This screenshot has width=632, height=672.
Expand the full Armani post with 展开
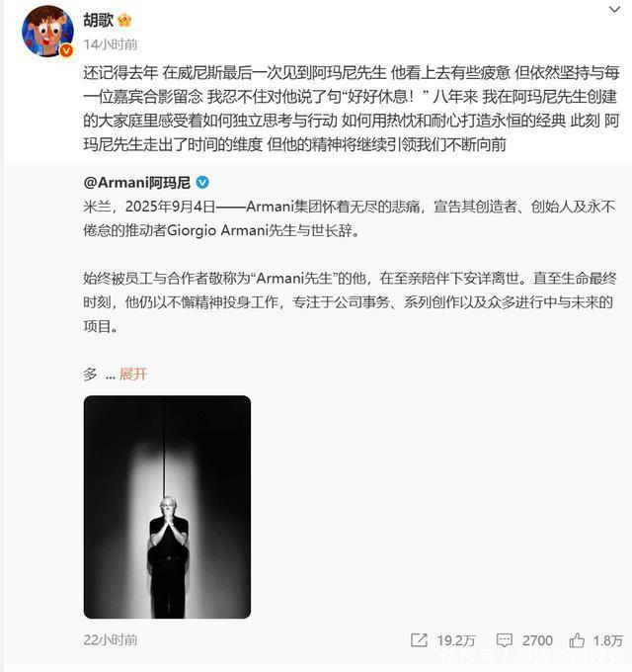click(x=133, y=375)
